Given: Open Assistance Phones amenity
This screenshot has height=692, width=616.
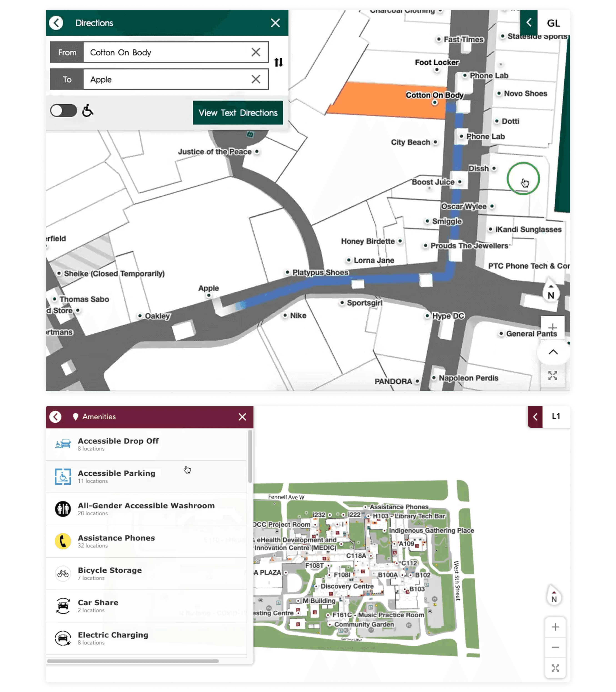Looking at the screenshot, I should click(x=146, y=541).
